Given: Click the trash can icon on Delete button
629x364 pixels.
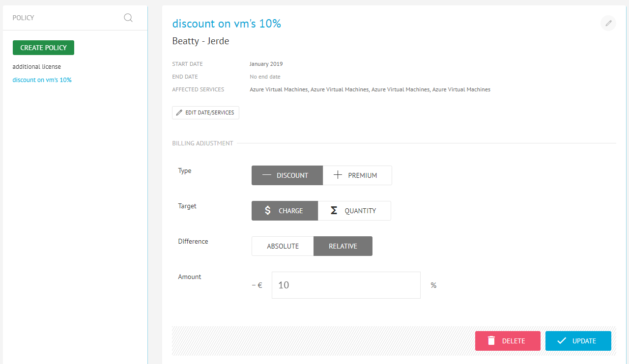Looking at the screenshot, I should pyautogui.click(x=491, y=341).
